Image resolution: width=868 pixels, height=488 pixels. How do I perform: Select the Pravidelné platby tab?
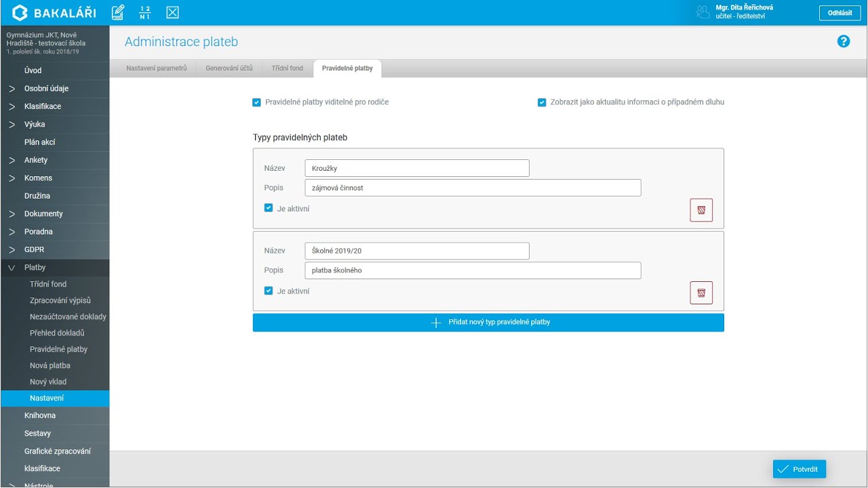point(347,68)
